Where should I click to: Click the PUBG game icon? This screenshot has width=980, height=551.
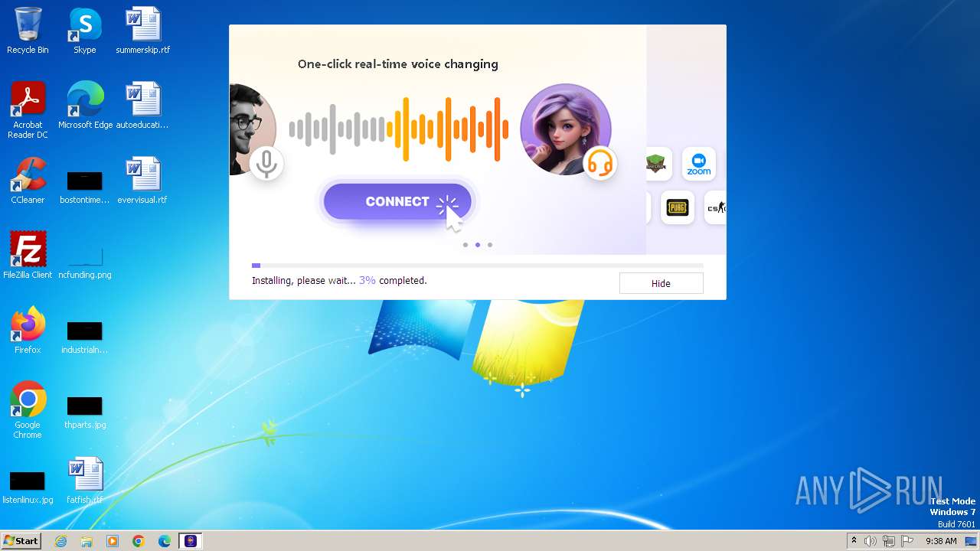(678, 207)
